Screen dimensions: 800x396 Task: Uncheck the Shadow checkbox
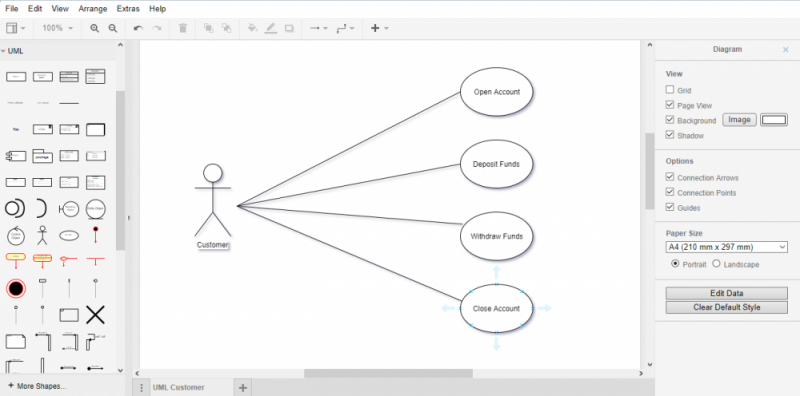[x=670, y=135]
